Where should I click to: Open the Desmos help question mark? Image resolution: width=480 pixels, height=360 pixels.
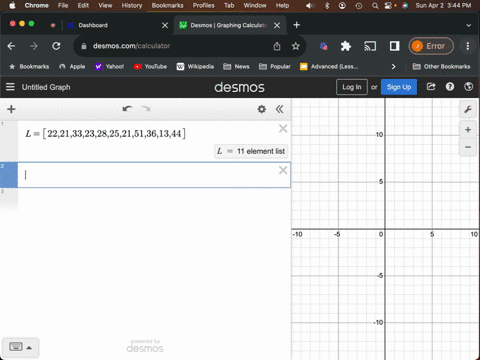[x=450, y=87]
